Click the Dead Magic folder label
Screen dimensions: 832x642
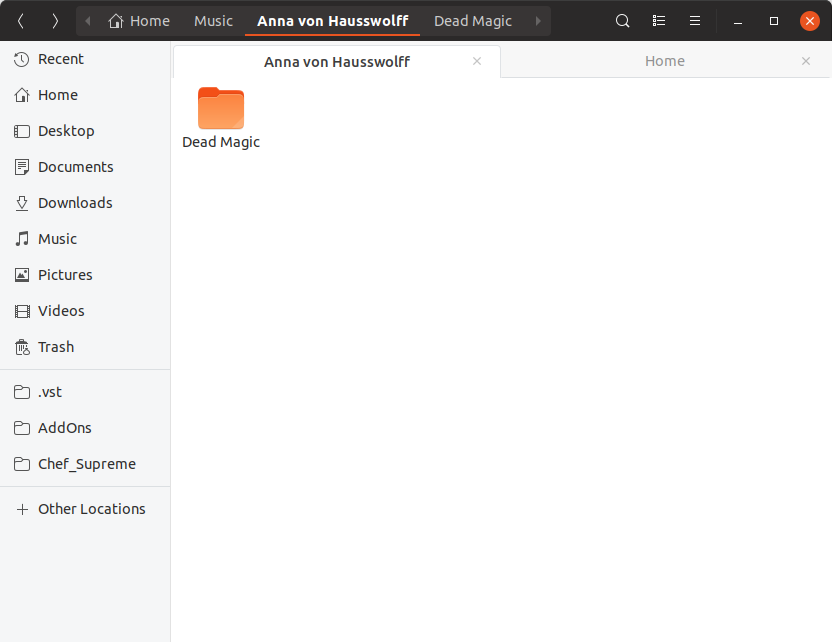tap(221, 142)
